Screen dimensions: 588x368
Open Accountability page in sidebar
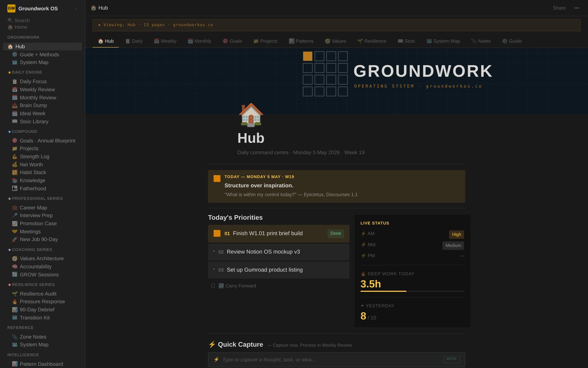(42, 266)
